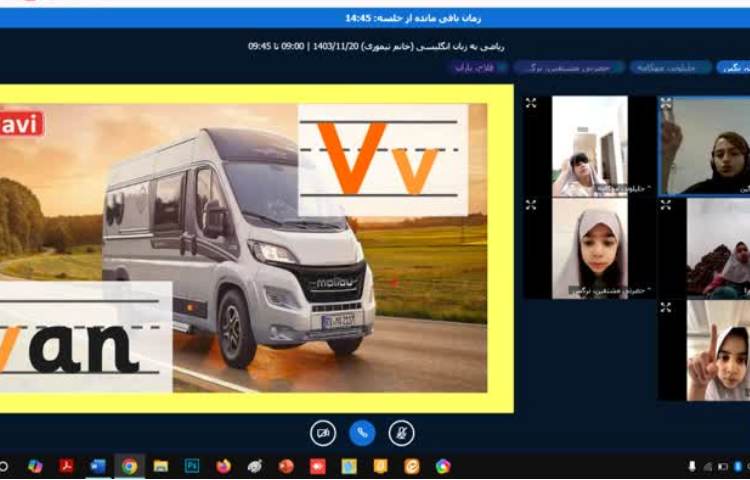Screen dimensions: 750x480
Task: Select video feed of room with white furniture
Action: coord(590,146)
